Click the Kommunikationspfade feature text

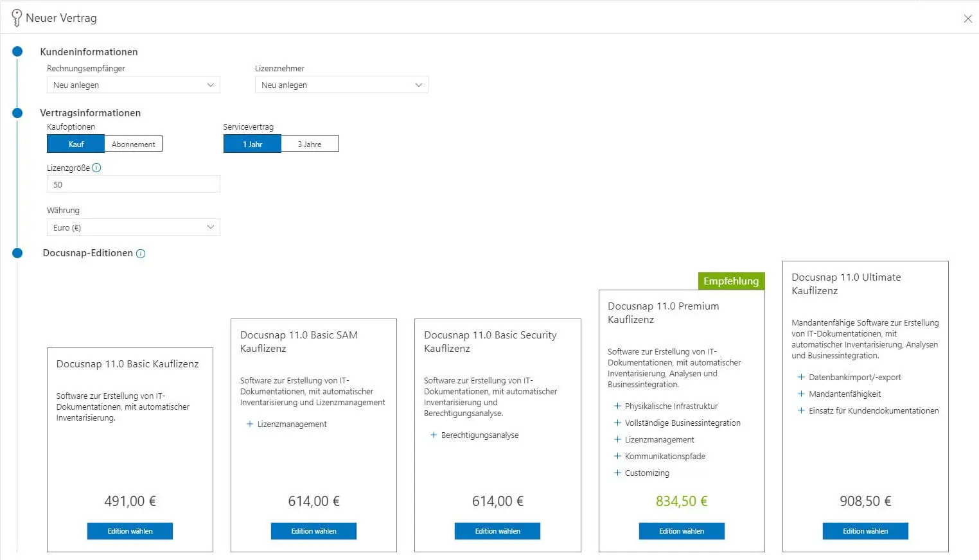pyautogui.click(x=665, y=456)
